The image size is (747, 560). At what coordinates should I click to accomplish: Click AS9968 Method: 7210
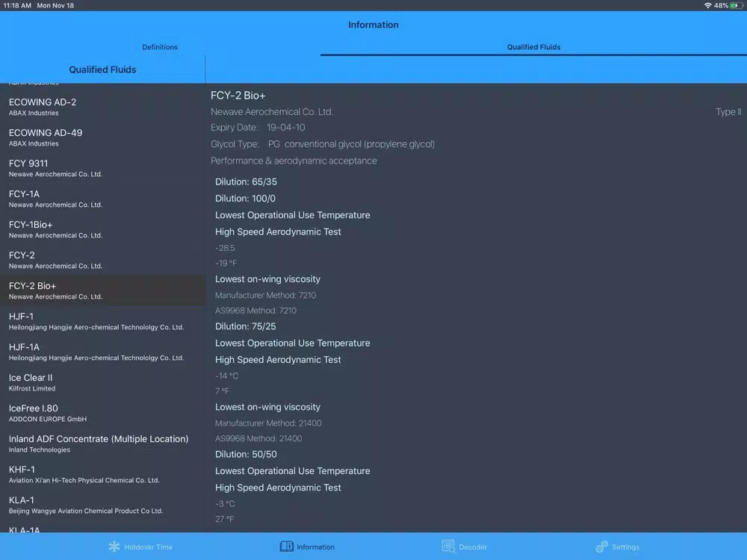[x=255, y=311]
